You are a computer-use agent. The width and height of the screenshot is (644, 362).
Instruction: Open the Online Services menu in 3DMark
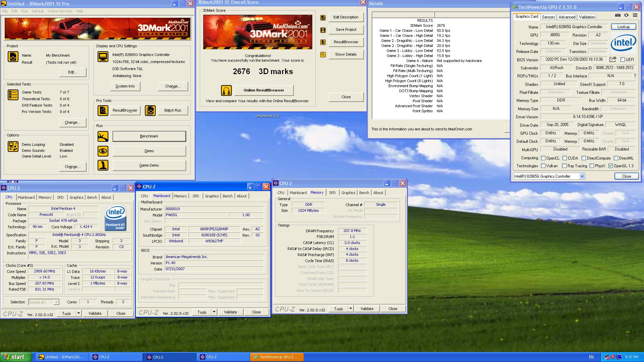[x=60, y=11]
